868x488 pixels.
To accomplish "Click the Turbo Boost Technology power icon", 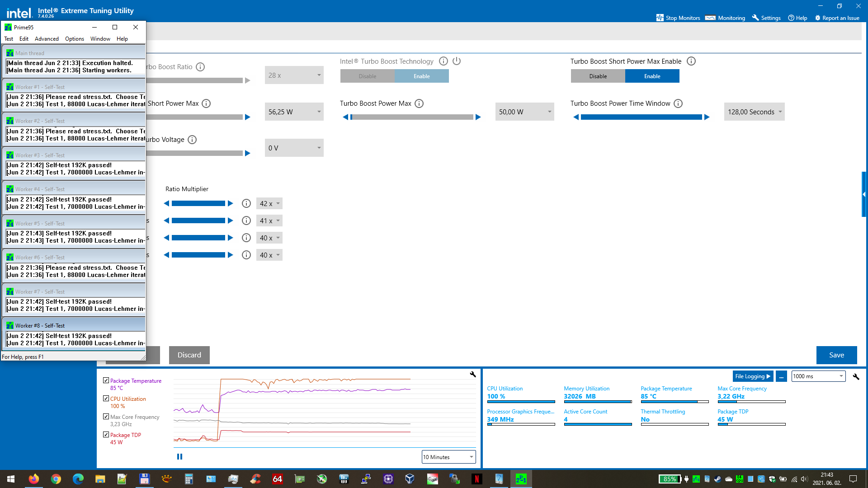I will pyautogui.click(x=457, y=61).
